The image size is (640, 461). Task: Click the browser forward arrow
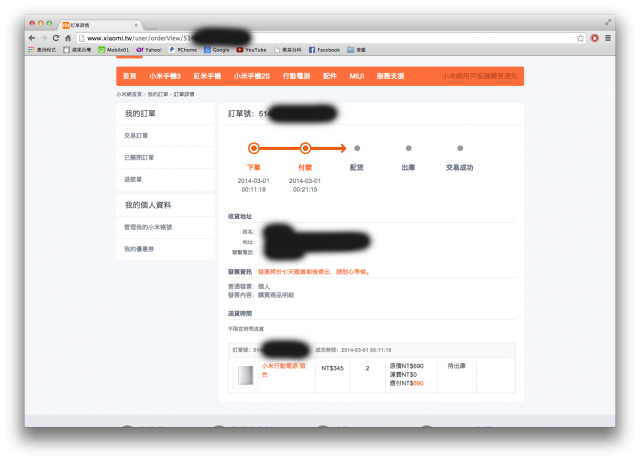point(44,38)
